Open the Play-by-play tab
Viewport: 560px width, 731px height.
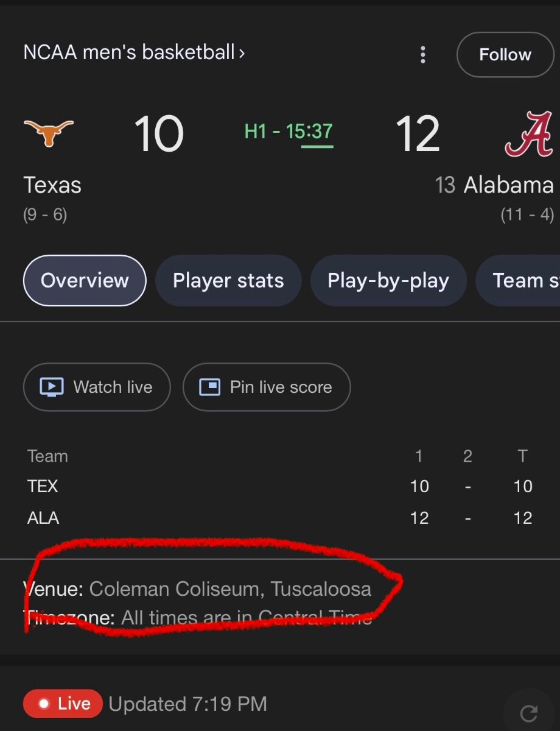[x=388, y=281]
